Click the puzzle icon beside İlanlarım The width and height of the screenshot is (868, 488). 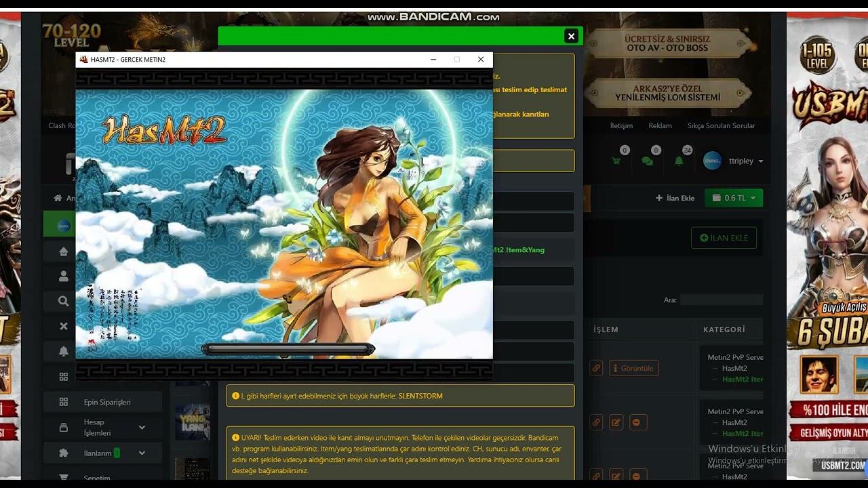(64, 453)
